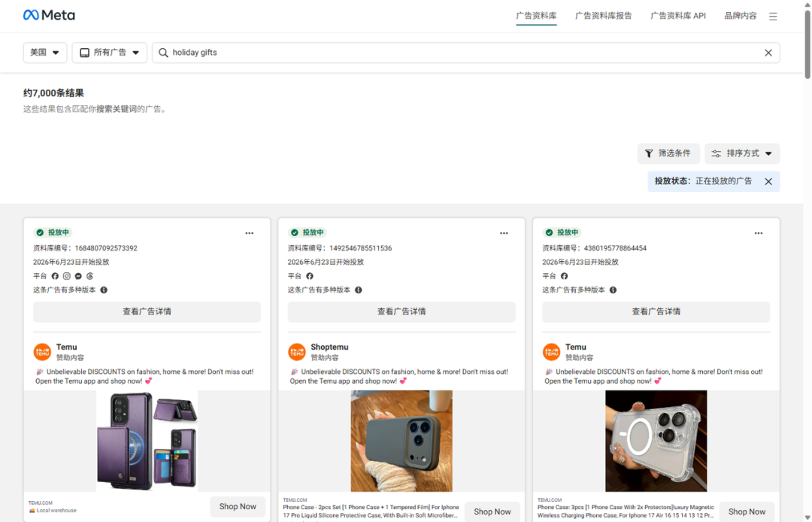Open more options on ad 4380195778864454

coord(759,233)
